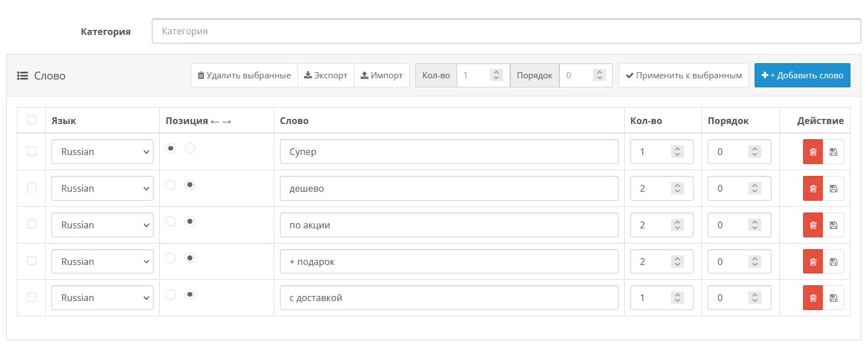Expand language dropdown for 'по акции' row
Screen dimensions: 868x358
point(102,225)
